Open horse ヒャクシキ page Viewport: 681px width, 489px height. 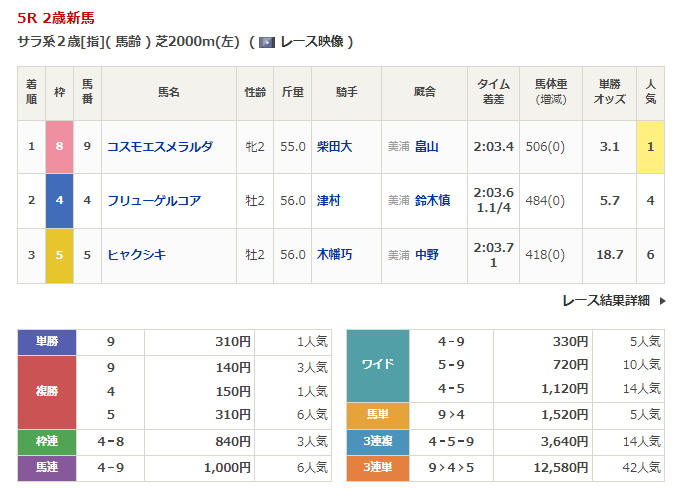pos(137,255)
